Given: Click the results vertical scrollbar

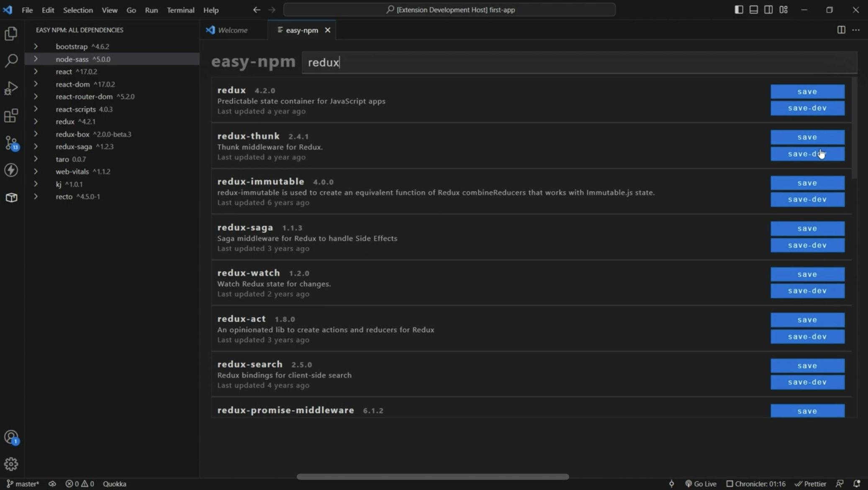Looking at the screenshot, I should point(854,128).
